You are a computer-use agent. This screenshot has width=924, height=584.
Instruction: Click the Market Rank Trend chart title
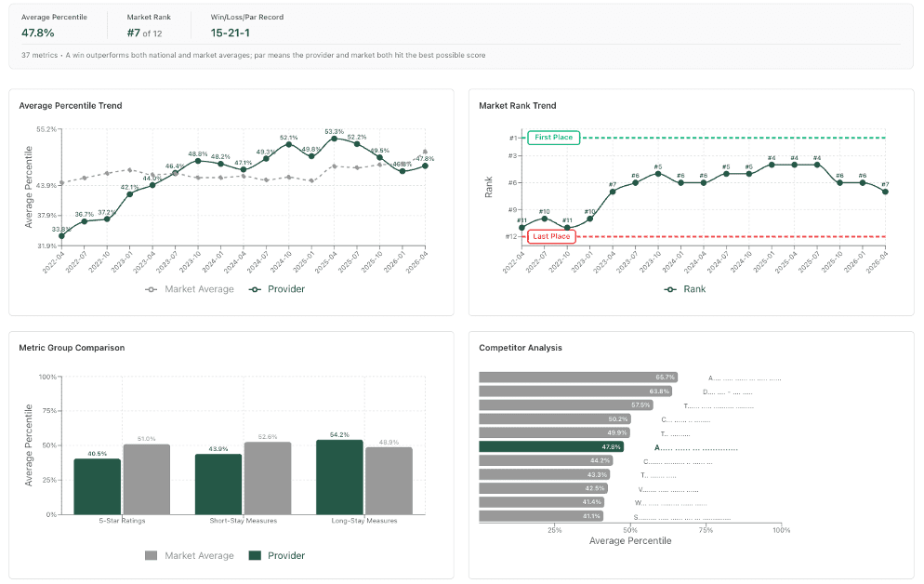(518, 105)
